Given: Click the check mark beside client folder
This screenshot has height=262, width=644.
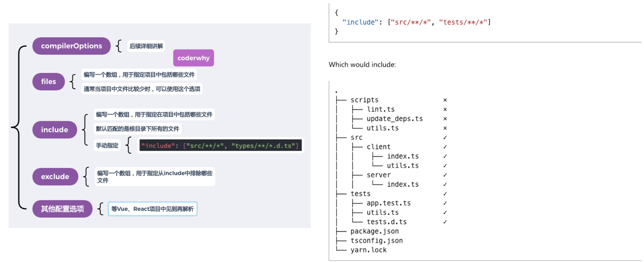Looking at the screenshot, I should (445, 147).
